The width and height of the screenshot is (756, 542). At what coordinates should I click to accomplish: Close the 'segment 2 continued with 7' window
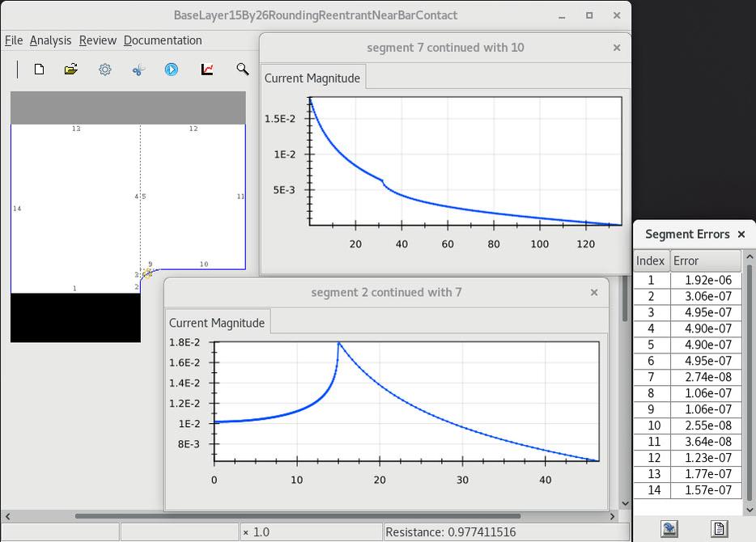pos(594,293)
